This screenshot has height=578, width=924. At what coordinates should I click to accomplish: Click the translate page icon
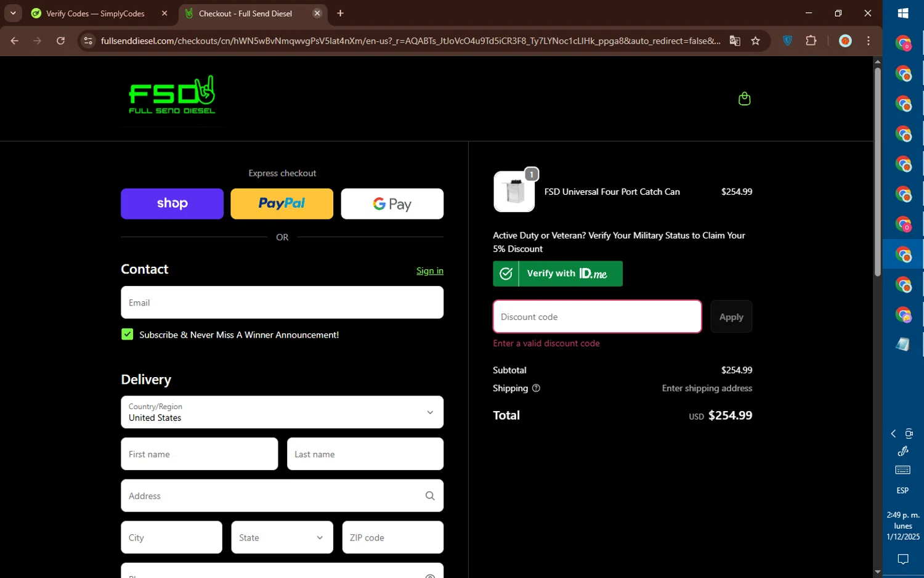734,41
